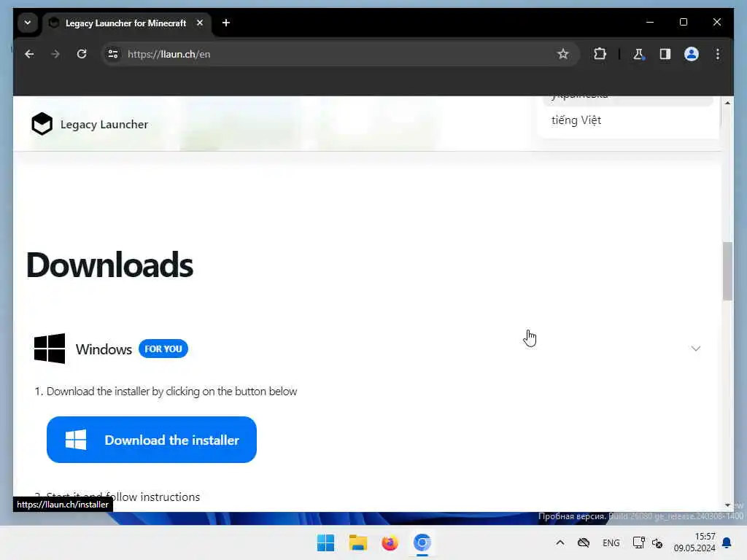Click the page vertical scrollbar thumb
The image size is (747, 560).
click(727, 271)
